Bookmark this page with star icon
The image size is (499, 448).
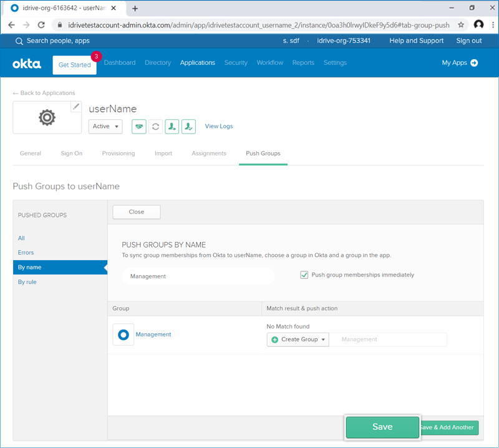(461, 25)
